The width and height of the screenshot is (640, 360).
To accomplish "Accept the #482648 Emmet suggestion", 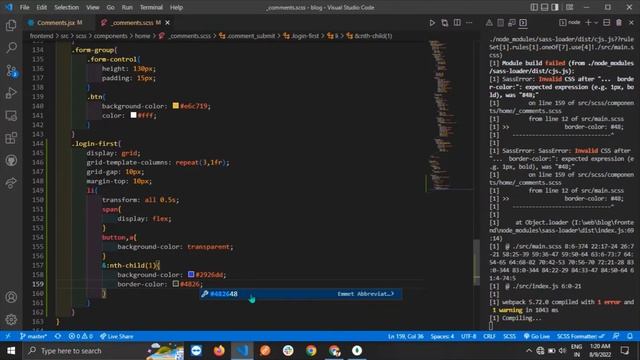I will [301, 294].
